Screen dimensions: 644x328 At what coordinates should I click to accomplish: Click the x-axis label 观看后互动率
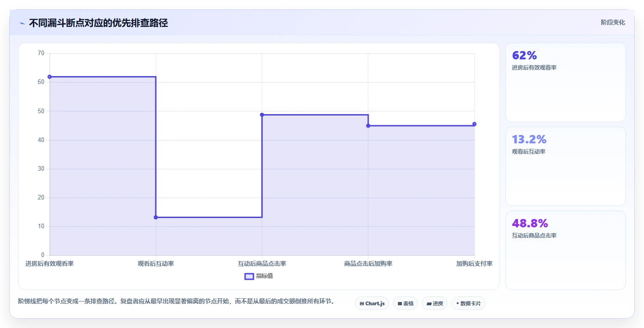pos(156,264)
